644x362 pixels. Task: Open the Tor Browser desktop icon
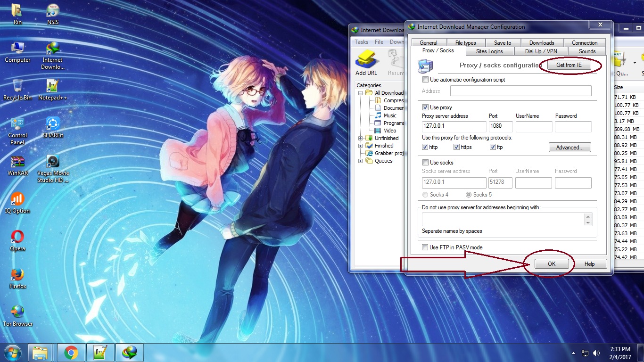click(x=18, y=316)
